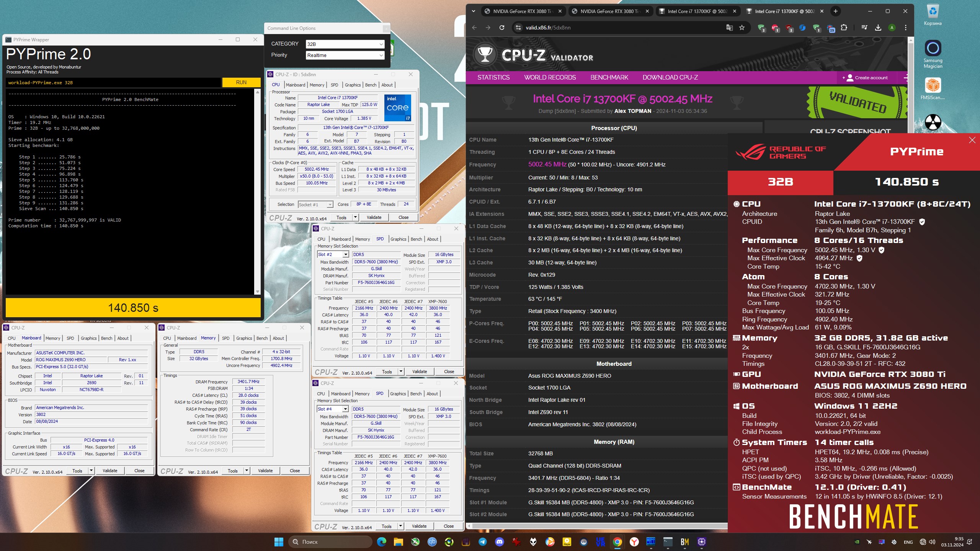Click the Windows taskbar search box Поиск
This screenshot has width=980, height=551.
click(330, 542)
